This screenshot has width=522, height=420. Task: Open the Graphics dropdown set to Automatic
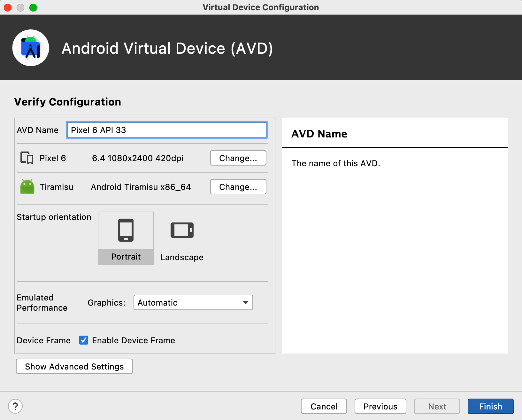(x=193, y=302)
